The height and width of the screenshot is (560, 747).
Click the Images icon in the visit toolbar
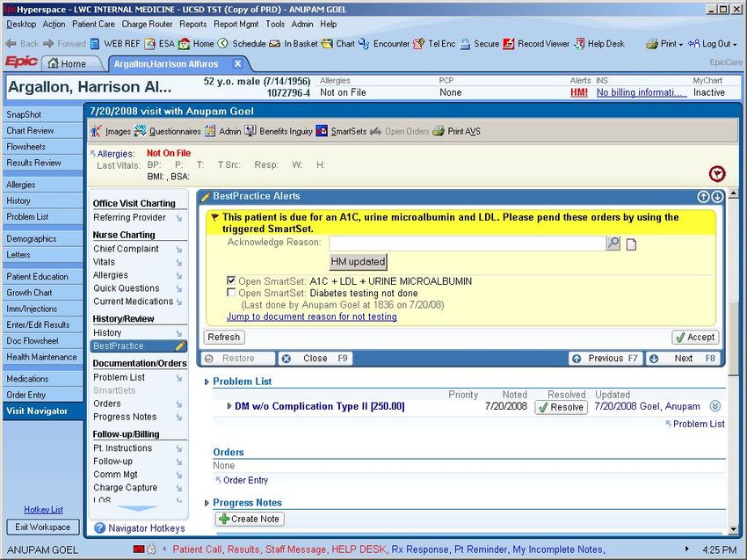pos(97,131)
